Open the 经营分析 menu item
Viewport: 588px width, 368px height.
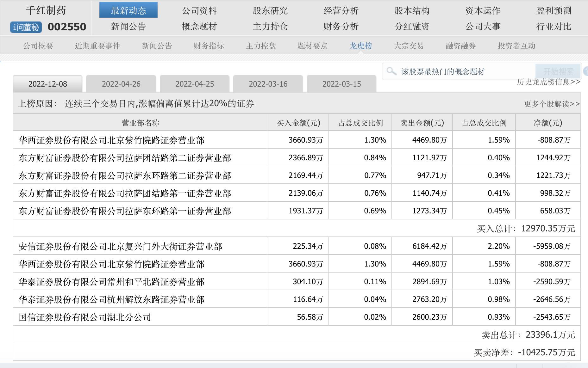pyautogui.click(x=341, y=11)
